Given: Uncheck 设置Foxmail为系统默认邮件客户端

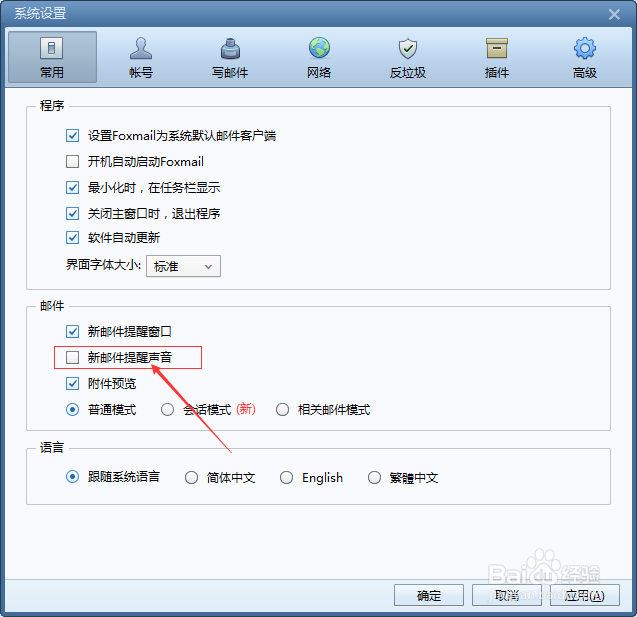Looking at the screenshot, I should point(72,135).
